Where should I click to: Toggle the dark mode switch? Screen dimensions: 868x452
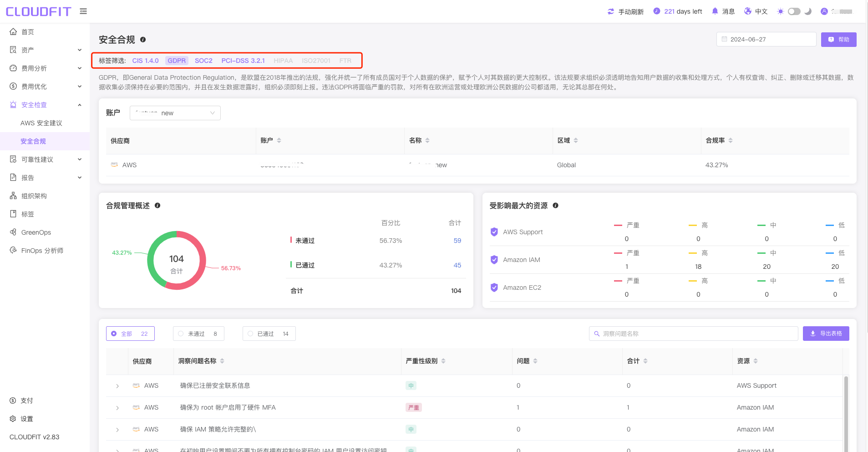(x=794, y=11)
